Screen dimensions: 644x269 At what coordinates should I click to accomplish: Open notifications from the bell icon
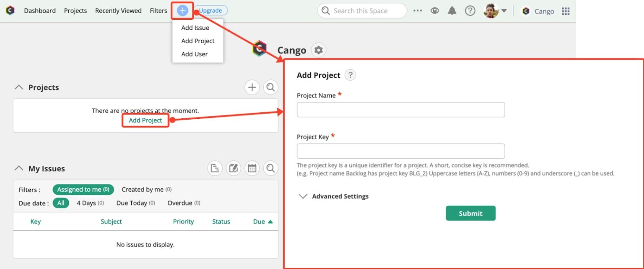452,10
